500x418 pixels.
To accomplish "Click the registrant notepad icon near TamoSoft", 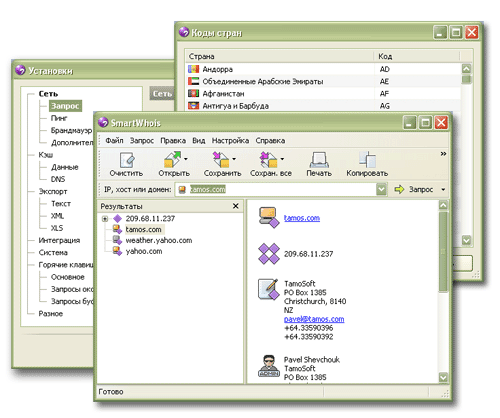I will (269, 289).
